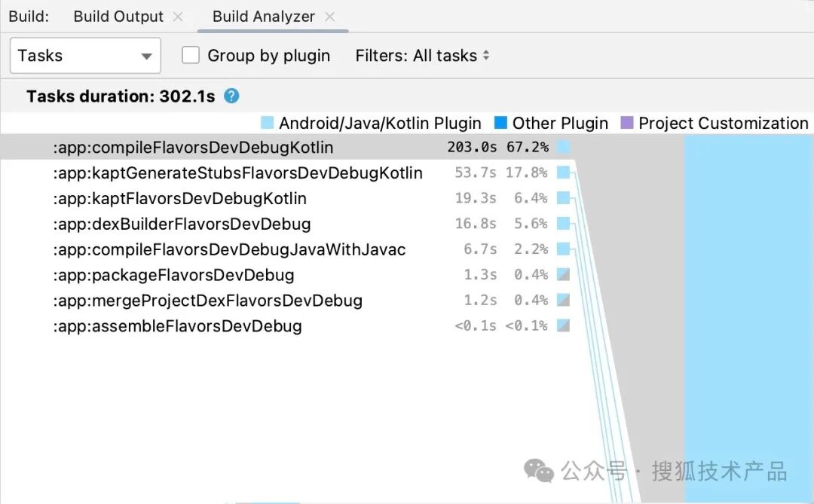
Task: Click the light blue square beside compileFlavorsDevDebugKotlin
Action: click(x=563, y=147)
